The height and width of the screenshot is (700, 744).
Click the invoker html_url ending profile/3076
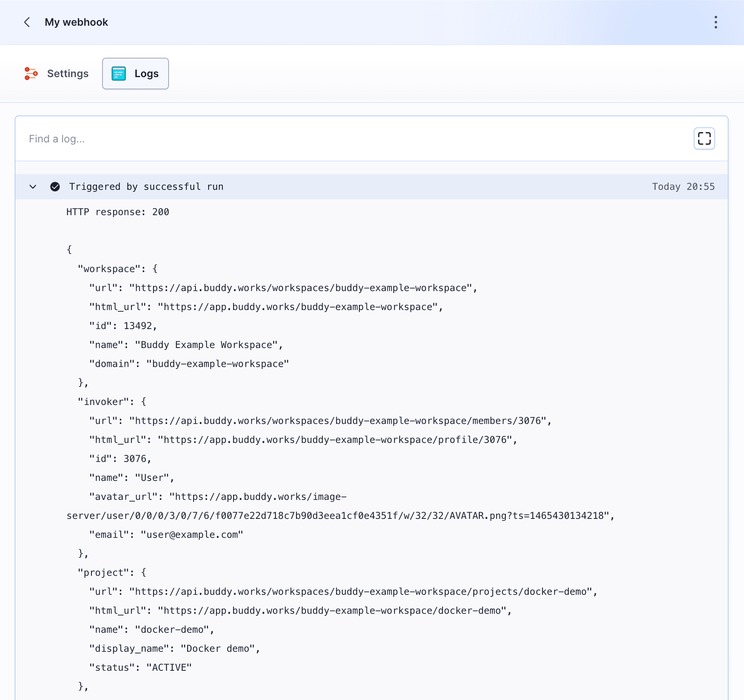[x=303, y=440]
